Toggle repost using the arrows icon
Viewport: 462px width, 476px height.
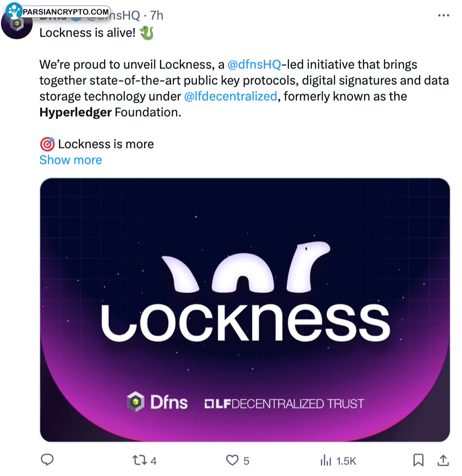[139, 461]
